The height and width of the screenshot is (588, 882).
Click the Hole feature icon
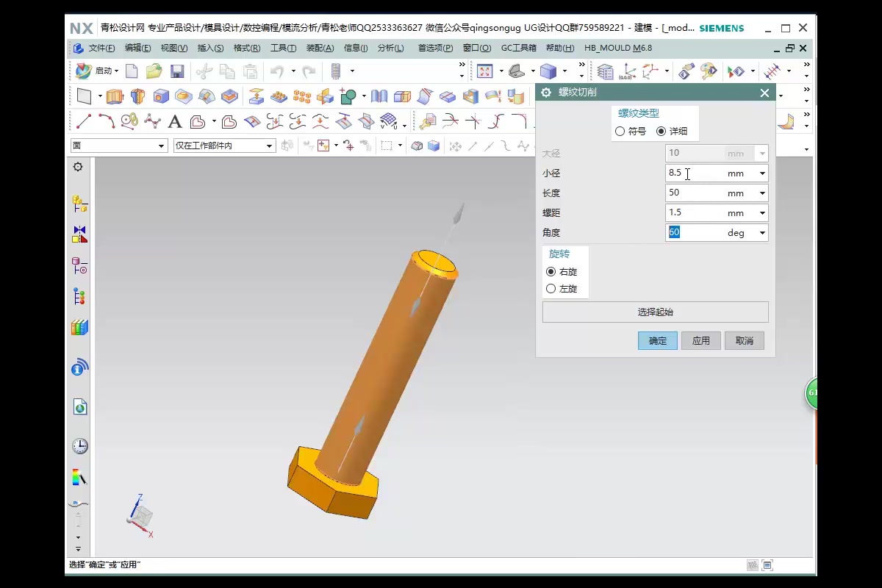[161, 96]
